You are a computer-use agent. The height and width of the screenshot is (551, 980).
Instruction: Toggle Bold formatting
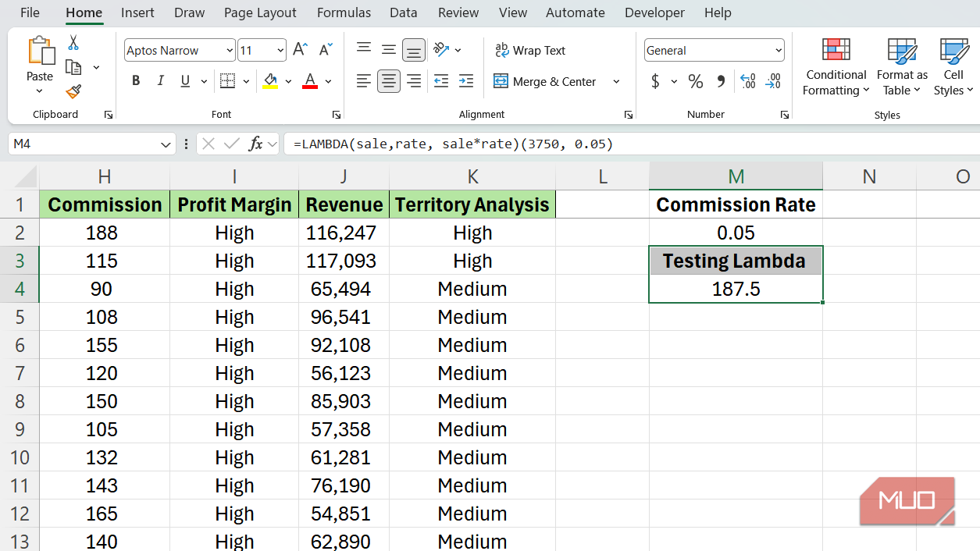[x=136, y=81]
